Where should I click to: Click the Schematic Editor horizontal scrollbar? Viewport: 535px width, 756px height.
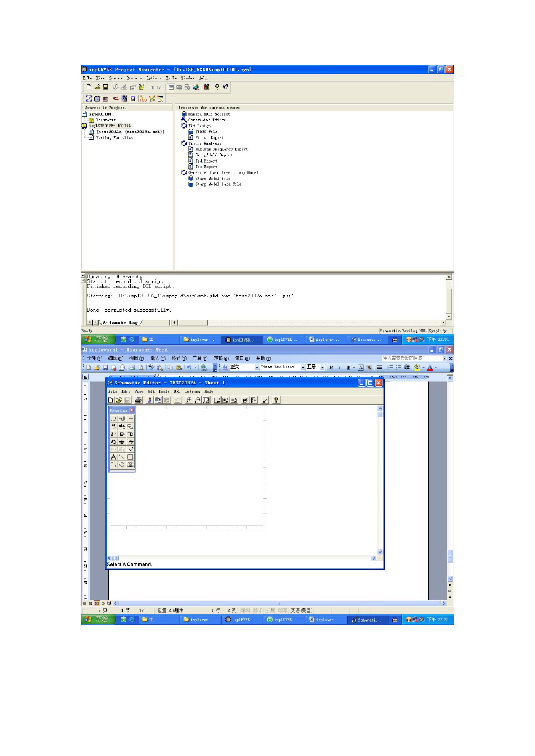point(242,558)
